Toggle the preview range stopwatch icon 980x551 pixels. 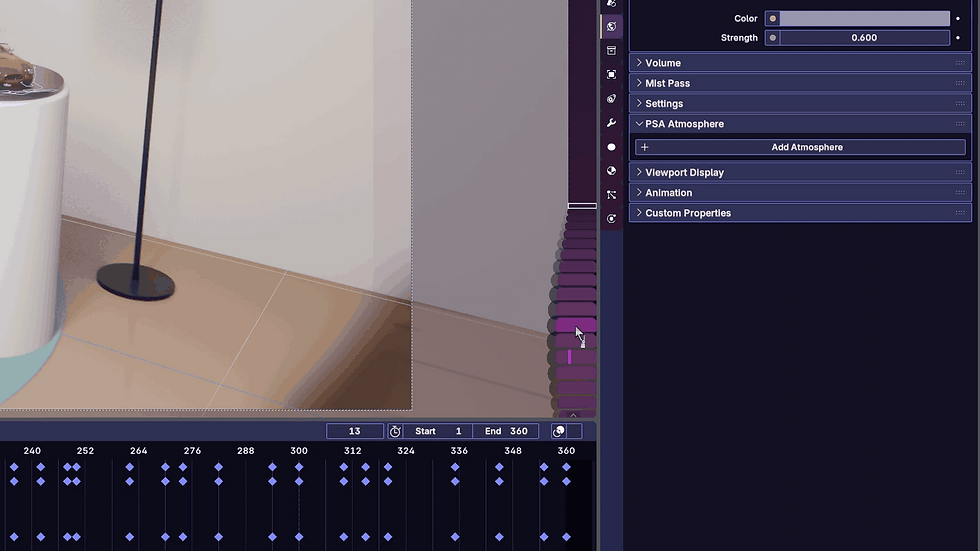coord(395,431)
